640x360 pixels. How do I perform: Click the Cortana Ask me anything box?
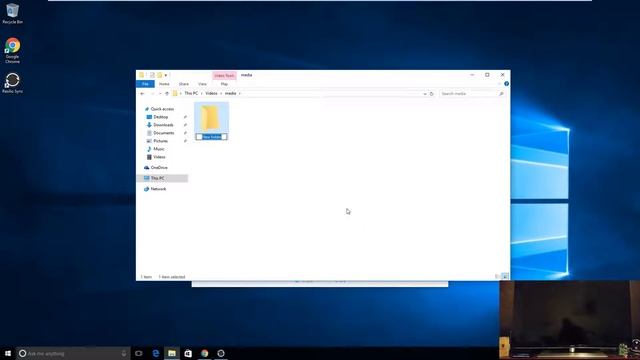click(73, 353)
